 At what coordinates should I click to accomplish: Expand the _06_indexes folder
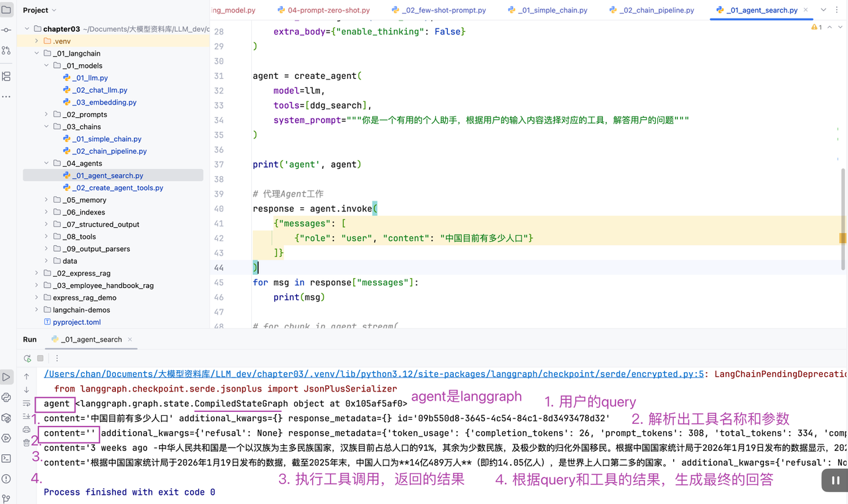[46, 212]
